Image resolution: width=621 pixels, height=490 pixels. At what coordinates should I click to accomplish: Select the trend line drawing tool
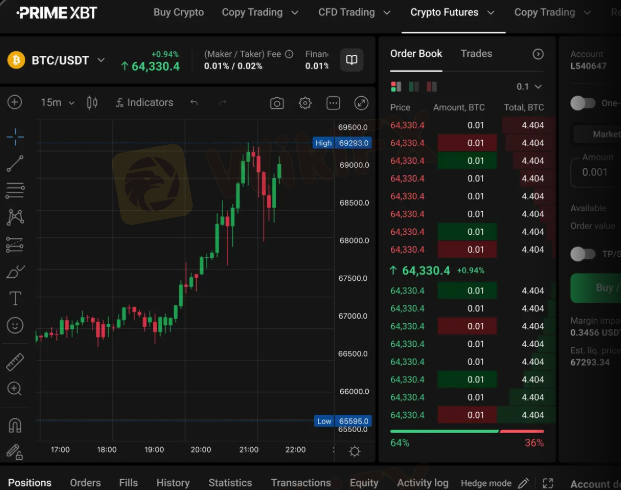point(15,164)
